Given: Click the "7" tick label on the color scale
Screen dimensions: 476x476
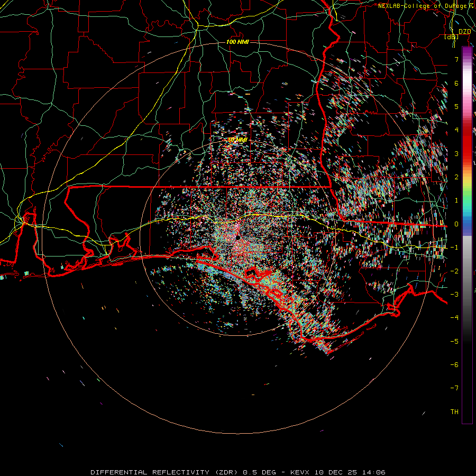Looking at the screenshot, I should pos(456,59).
